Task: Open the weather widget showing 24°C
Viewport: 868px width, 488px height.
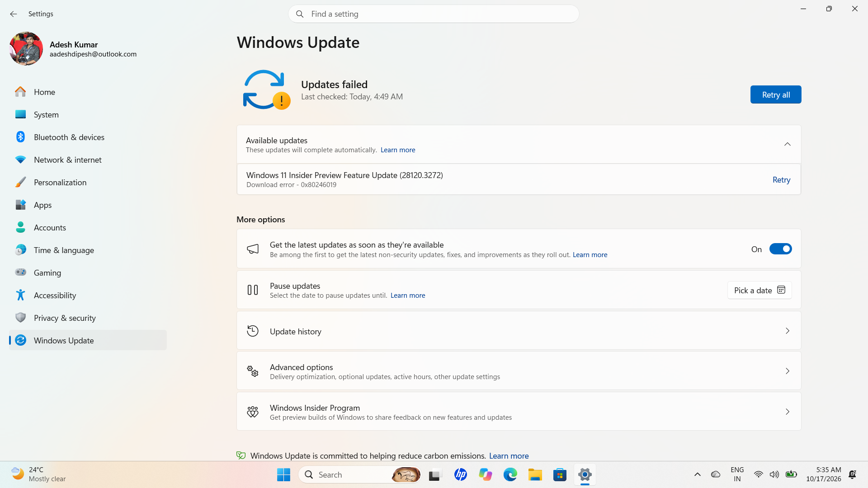Action: (x=39, y=474)
